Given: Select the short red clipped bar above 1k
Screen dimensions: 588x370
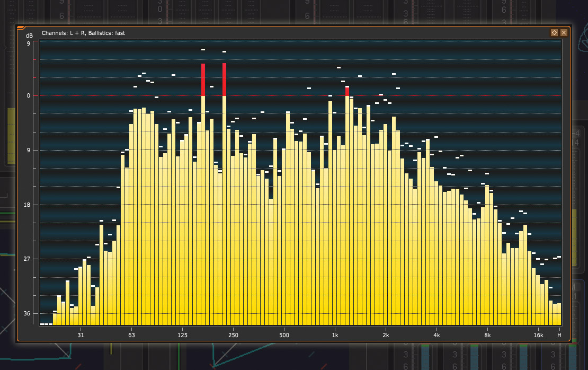Looking at the screenshot, I should pyautogui.click(x=348, y=91).
